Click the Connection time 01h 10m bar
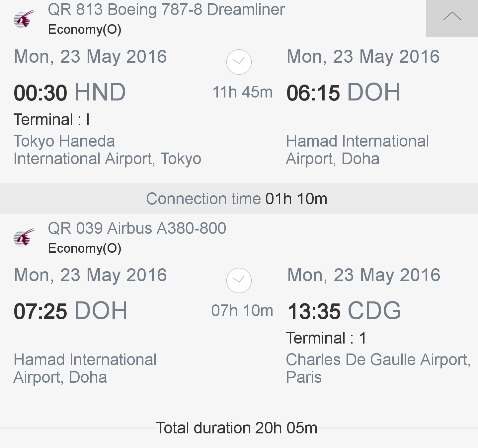Image resolution: width=478 pixels, height=448 pixels. point(239,198)
